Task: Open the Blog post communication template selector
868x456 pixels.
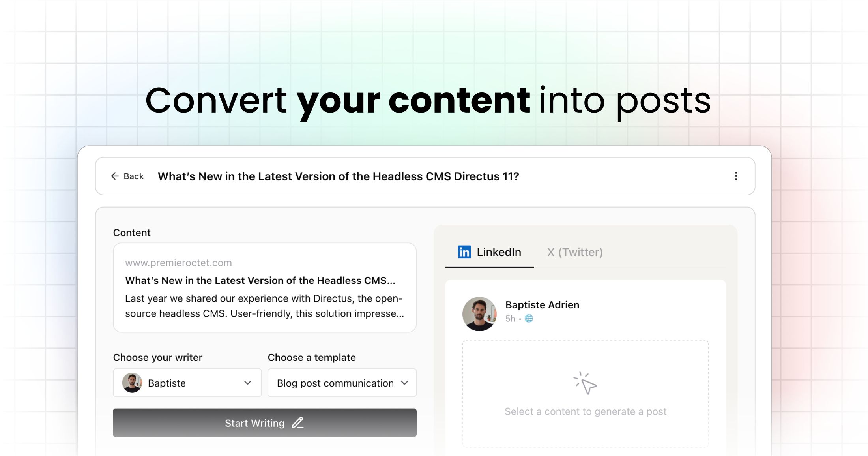Action: pos(335,383)
